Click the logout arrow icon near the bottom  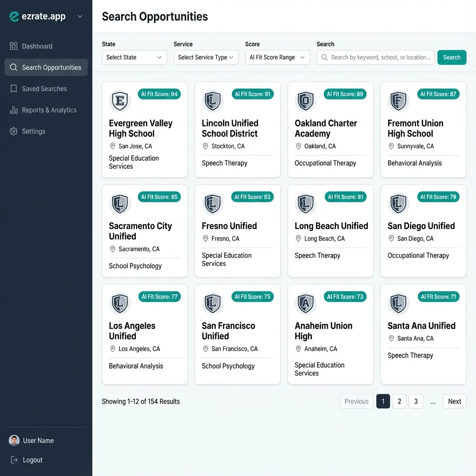[x=13, y=460]
